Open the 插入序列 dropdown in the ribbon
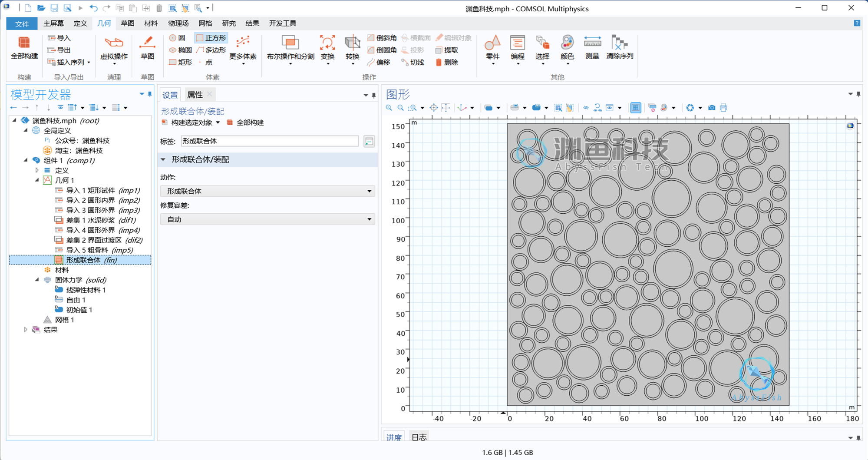 tap(69, 63)
